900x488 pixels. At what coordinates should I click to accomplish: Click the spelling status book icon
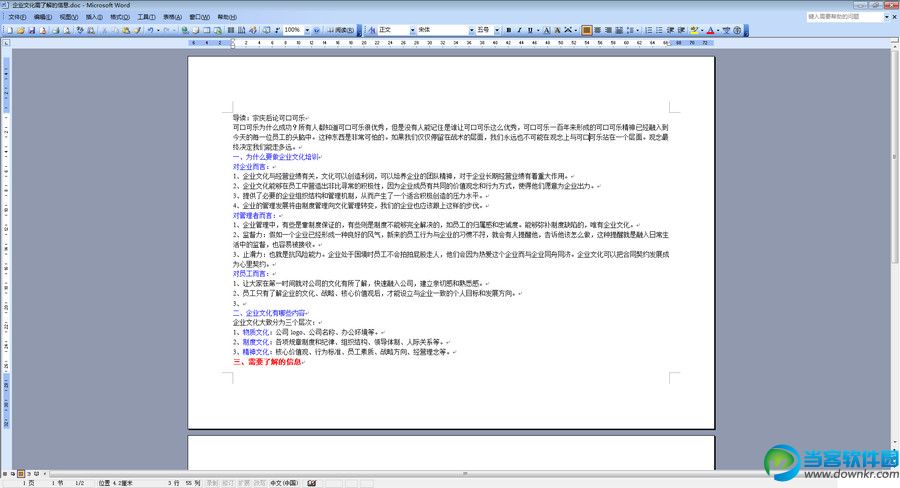pos(312,483)
